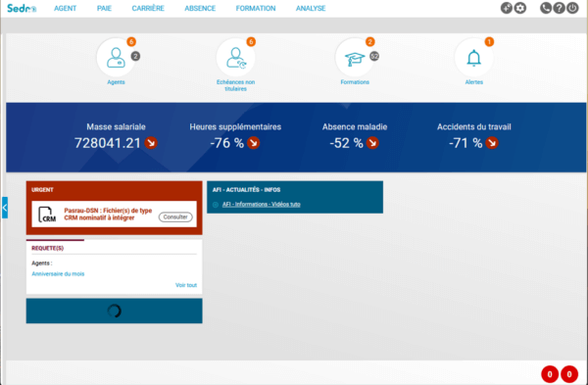
Task: Open the PAIE menu
Action: pyautogui.click(x=104, y=8)
